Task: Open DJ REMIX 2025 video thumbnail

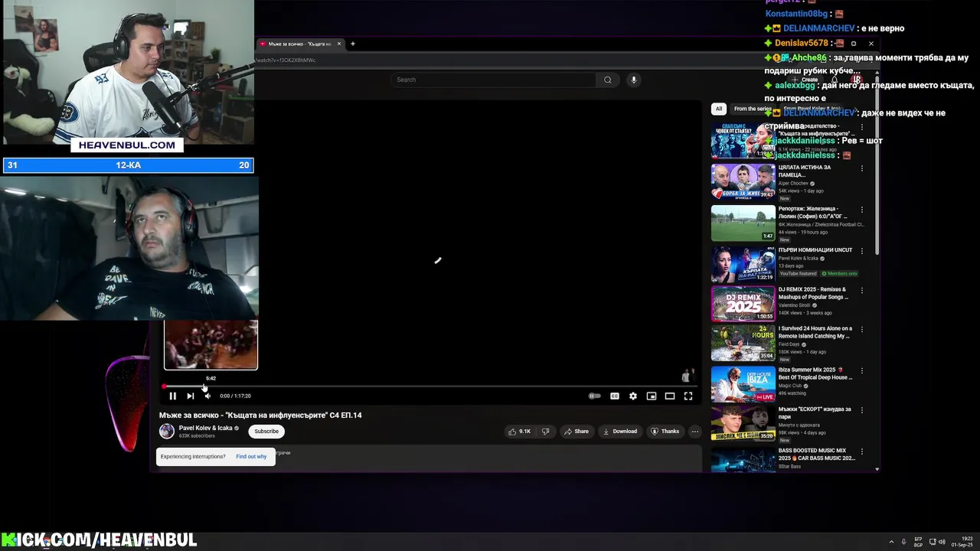Action: pyautogui.click(x=743, y=303)
